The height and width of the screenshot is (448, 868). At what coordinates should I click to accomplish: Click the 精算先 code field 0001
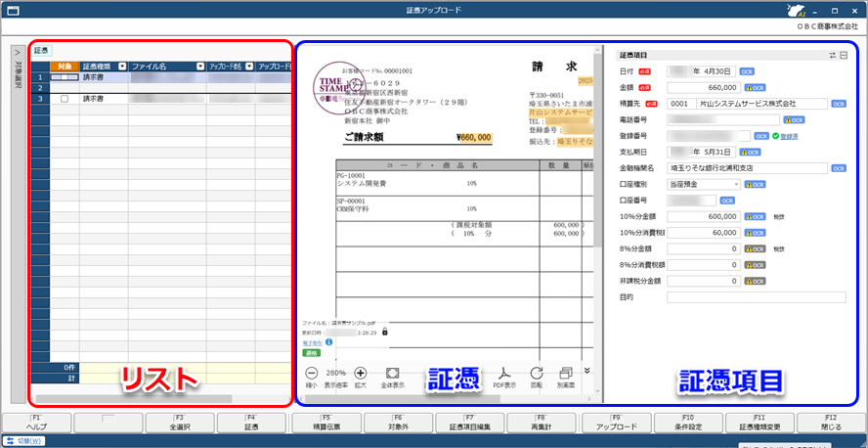pyautogui.click(x=679, y=104)
